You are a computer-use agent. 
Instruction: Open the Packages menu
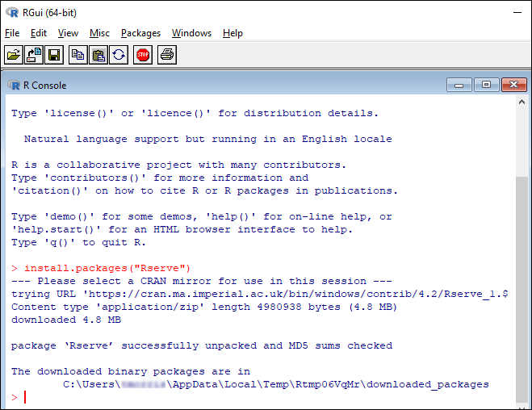click(x=140, y=33)
